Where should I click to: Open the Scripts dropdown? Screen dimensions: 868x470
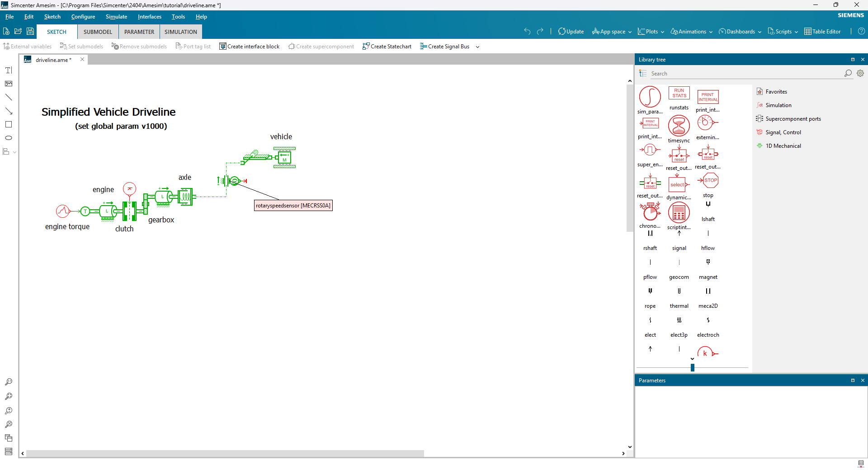(783, 32)
